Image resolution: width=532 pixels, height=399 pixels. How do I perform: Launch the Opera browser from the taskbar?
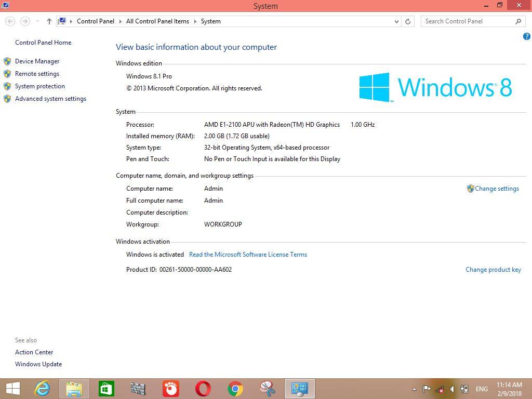[203, 389]
